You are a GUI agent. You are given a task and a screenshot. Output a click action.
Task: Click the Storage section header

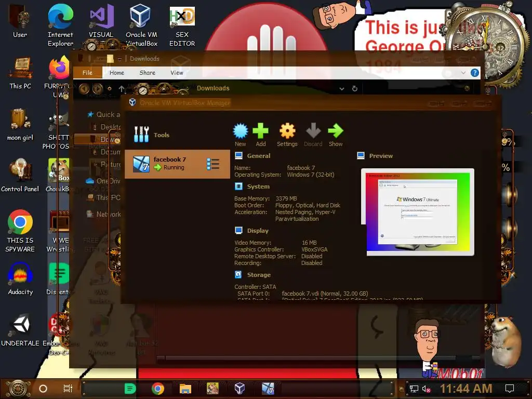(x=259, y=274)
